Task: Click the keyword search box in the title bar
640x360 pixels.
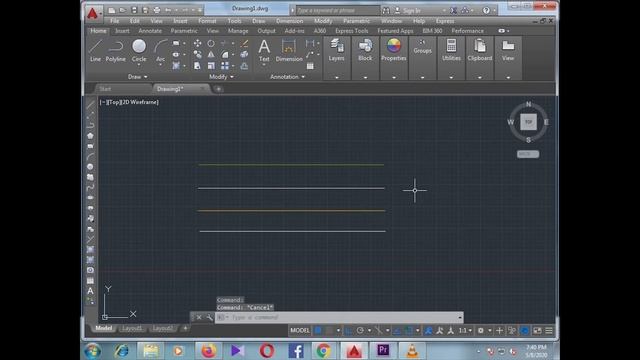Action: [338, 10]
